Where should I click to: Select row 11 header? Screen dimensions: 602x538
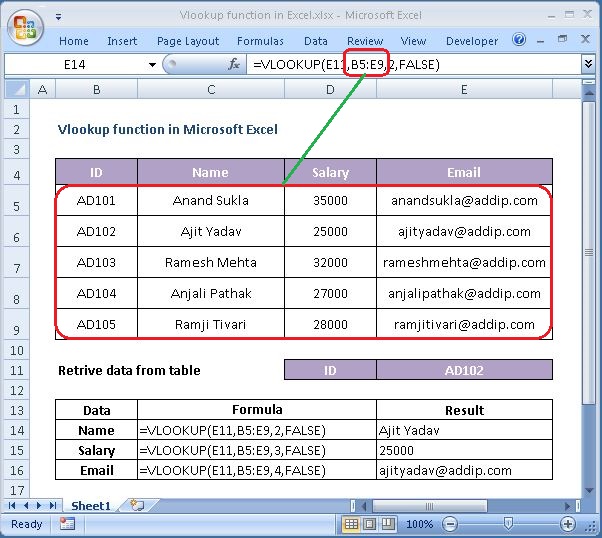coord(17,371)
